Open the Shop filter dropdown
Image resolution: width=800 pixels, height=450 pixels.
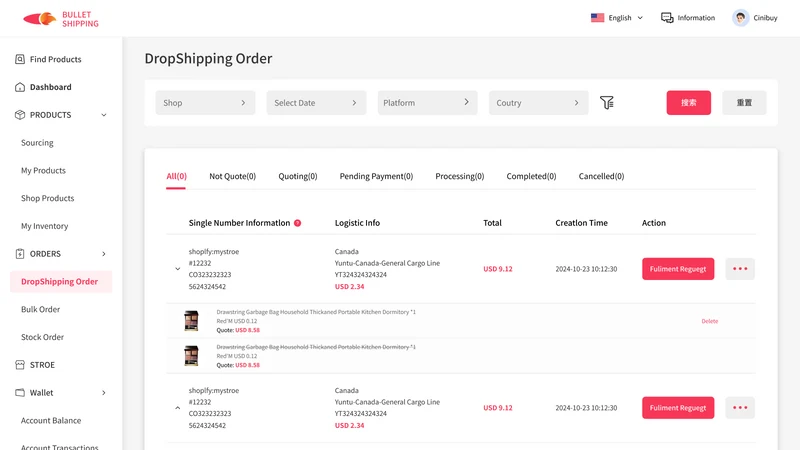(x=205, y=103)
